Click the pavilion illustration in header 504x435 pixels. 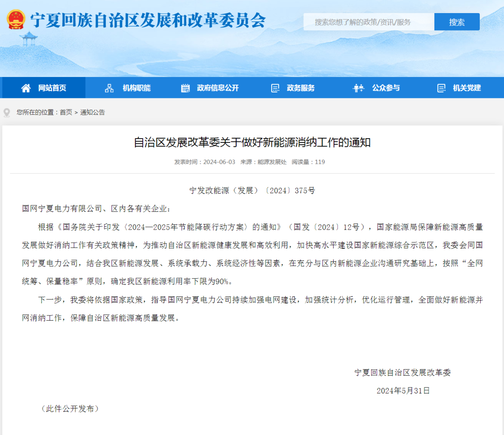coord(29,39)
